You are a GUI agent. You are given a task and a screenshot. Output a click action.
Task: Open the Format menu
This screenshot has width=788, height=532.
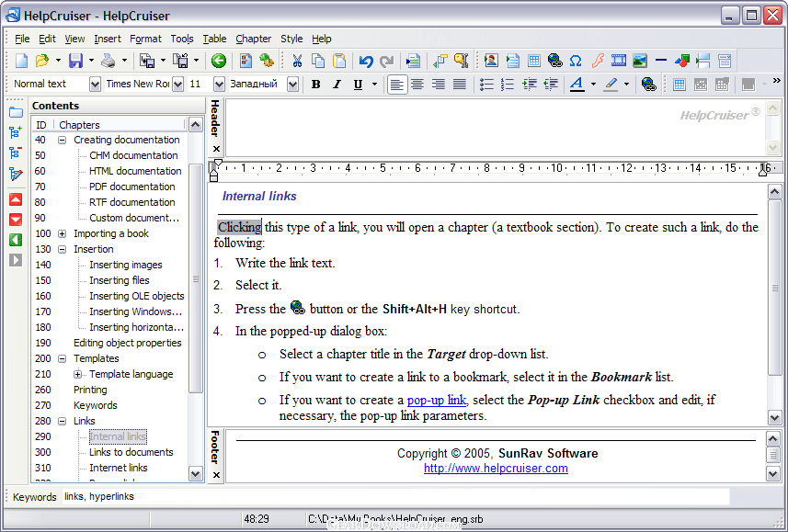(x=145, y=39)
